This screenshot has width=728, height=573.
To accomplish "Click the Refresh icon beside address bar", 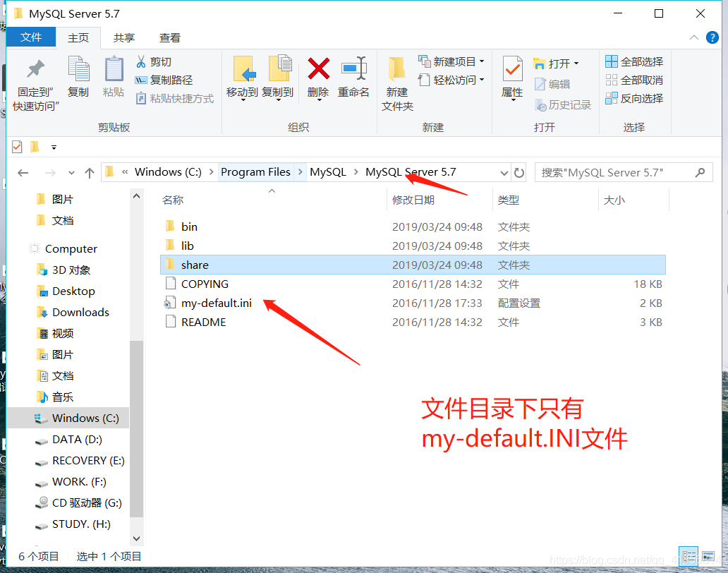I will click(x=519, y=173).
